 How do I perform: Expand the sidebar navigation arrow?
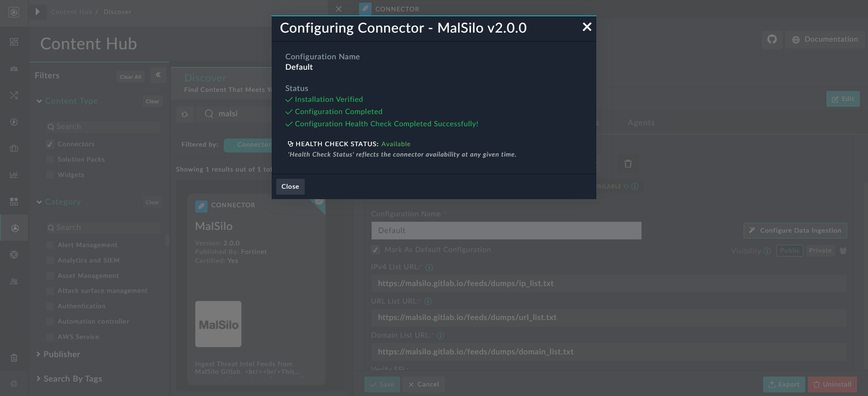tap(38, 12)
